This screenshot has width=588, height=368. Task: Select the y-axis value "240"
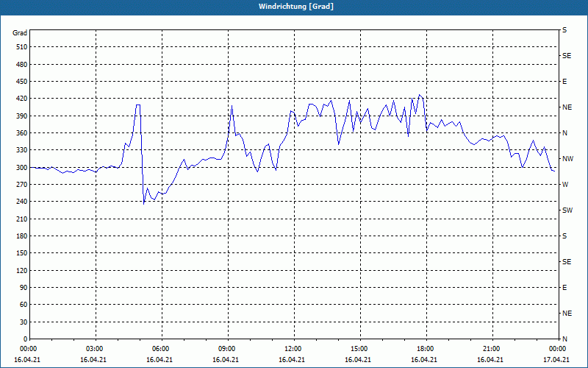coord(22,202)
